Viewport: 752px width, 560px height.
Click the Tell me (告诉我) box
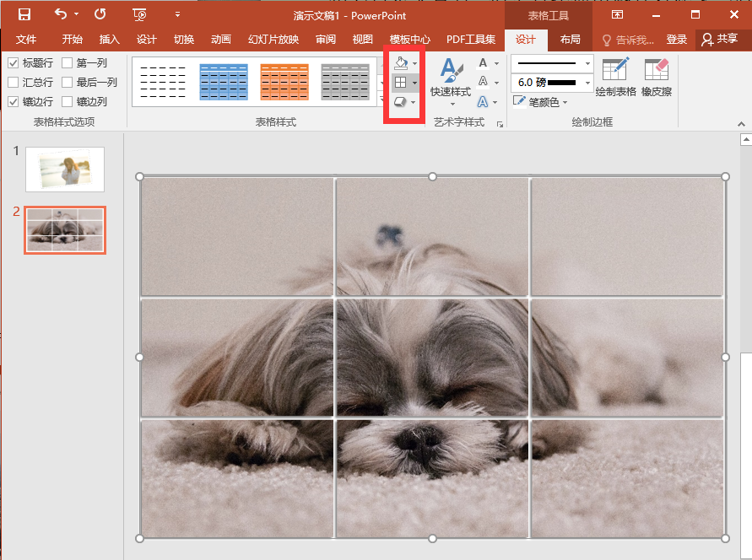628,40
